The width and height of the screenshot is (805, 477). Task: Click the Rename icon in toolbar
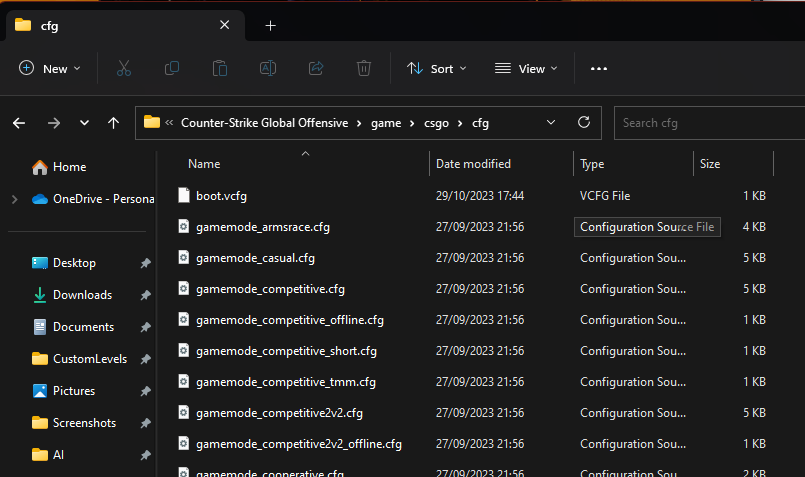coord(268,68)
